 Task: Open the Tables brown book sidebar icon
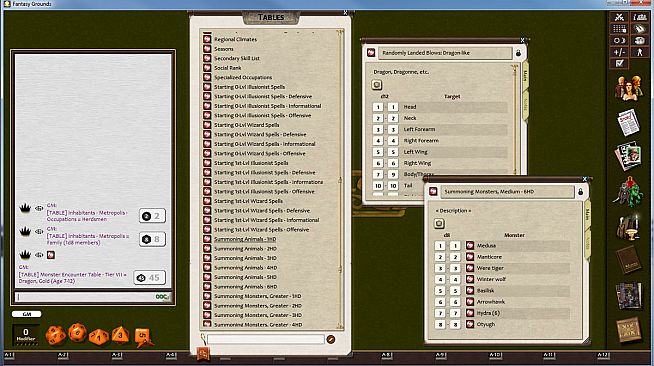(629, 260)
